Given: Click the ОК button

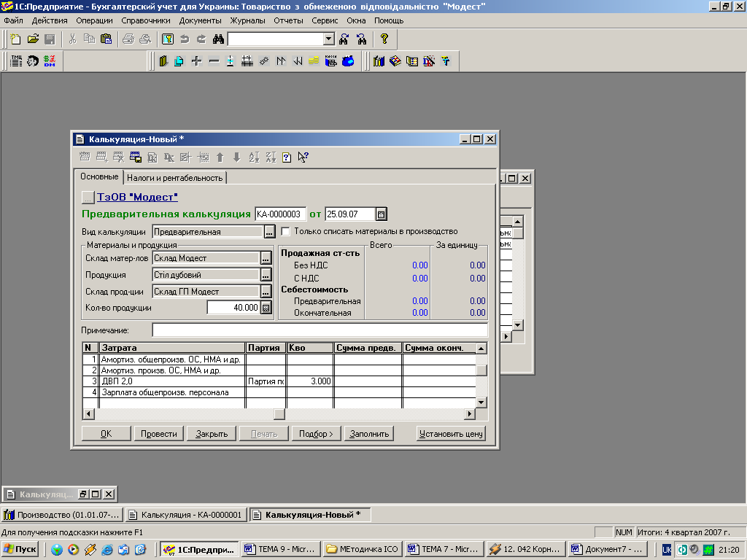Looking at the screenshot, I should pyautogui.click(x=107, y=434).
